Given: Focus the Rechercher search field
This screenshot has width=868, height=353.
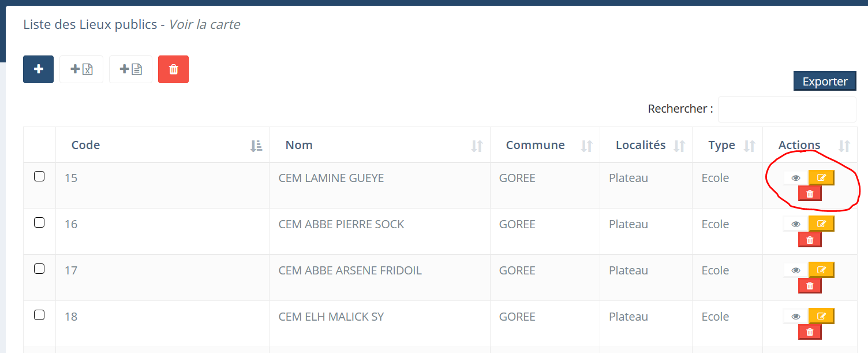Looking at the screenshot, I should point(787,109).
